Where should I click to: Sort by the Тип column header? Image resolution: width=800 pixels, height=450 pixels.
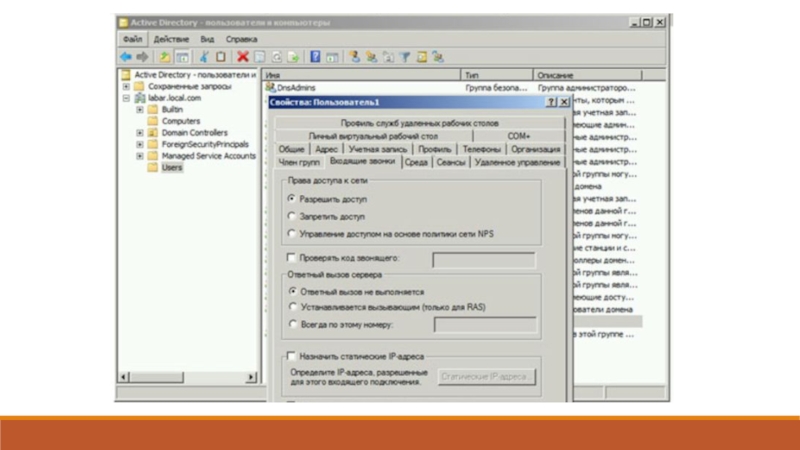point(497,75)
